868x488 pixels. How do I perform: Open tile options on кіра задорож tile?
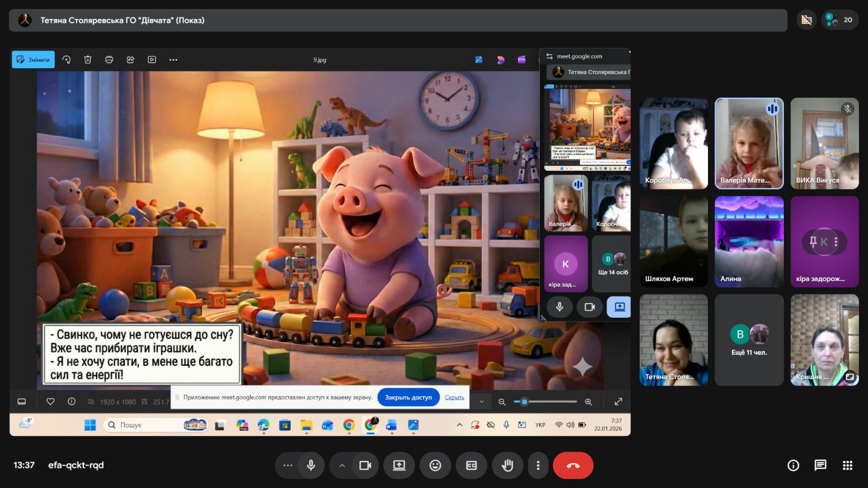pyautogui.click(x=836, y=242)
